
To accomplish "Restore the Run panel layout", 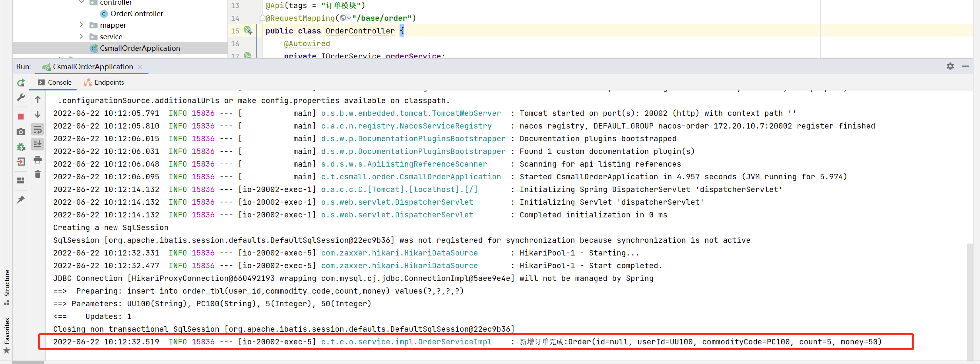I will click(x=21, y=180).
